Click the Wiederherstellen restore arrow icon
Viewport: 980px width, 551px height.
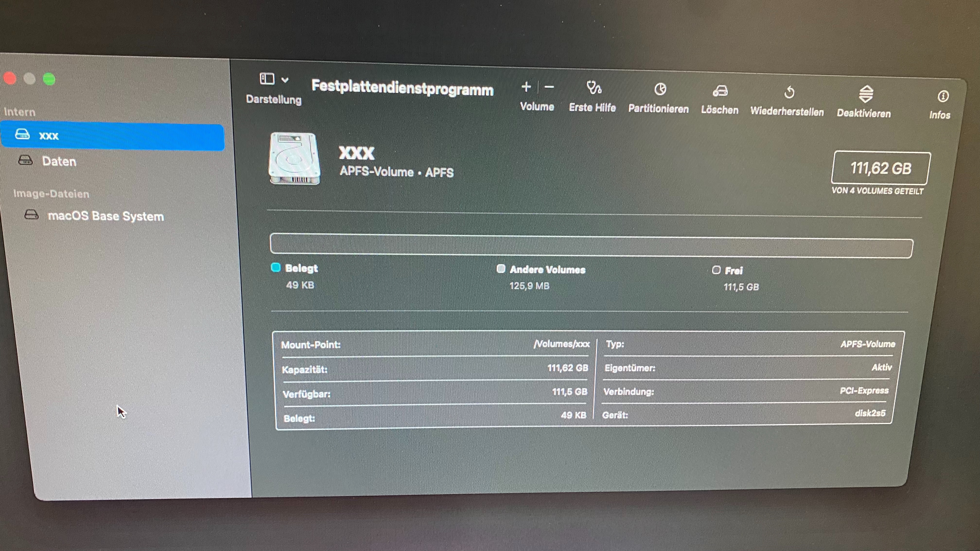[789, 92]
